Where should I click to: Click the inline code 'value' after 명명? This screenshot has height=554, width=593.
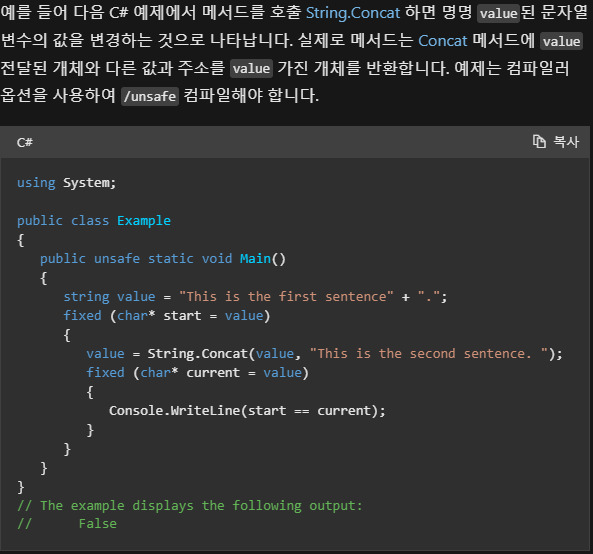click(498, 14)
